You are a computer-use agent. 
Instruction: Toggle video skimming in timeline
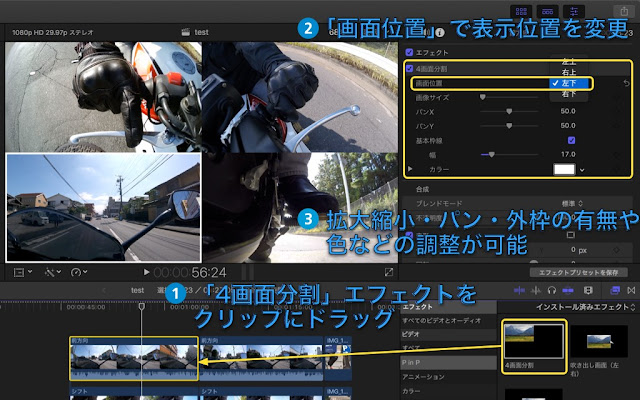point(519,290)
